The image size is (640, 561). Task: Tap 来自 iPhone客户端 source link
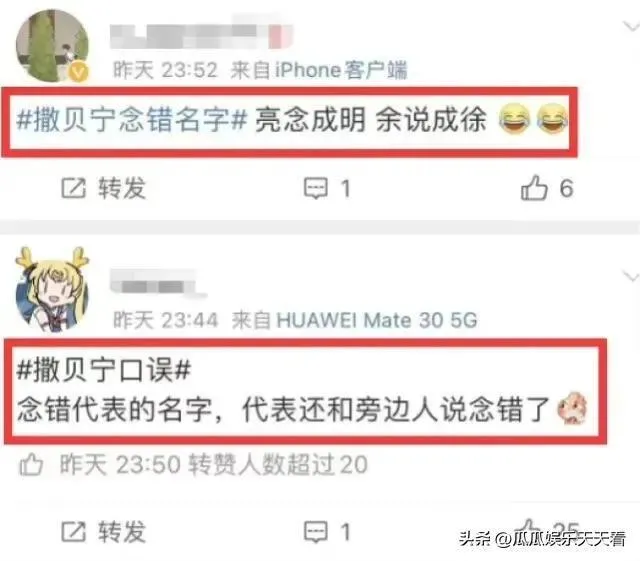pyautogui.click(x=319, y=70)
